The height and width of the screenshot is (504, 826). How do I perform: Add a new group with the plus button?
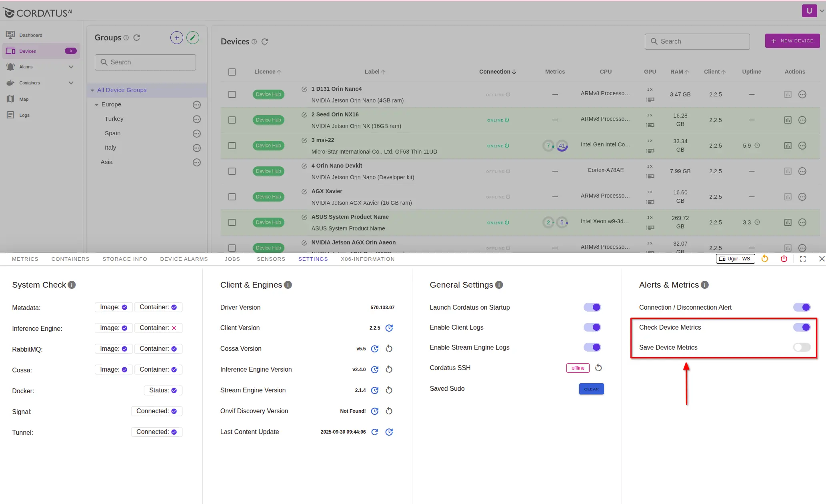coord(176,37)
